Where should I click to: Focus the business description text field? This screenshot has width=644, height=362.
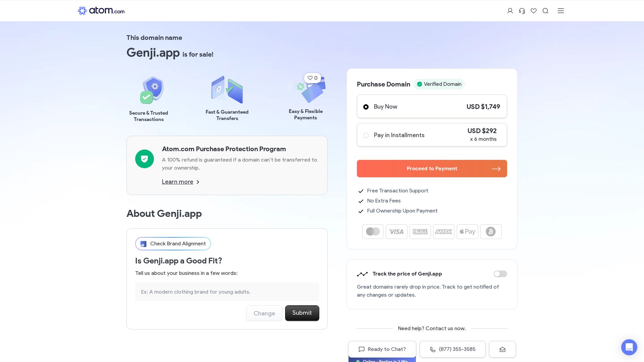click(227, 292)
